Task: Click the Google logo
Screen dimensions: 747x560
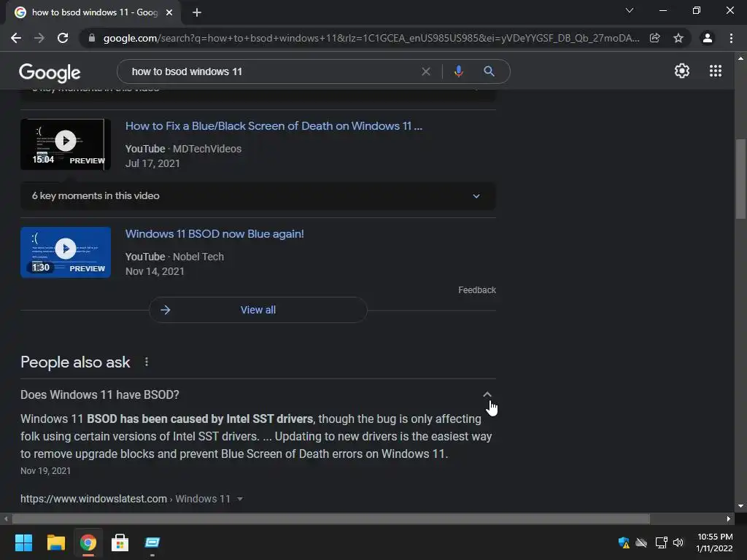Action: pyautogui.click(x=50, y=72)
